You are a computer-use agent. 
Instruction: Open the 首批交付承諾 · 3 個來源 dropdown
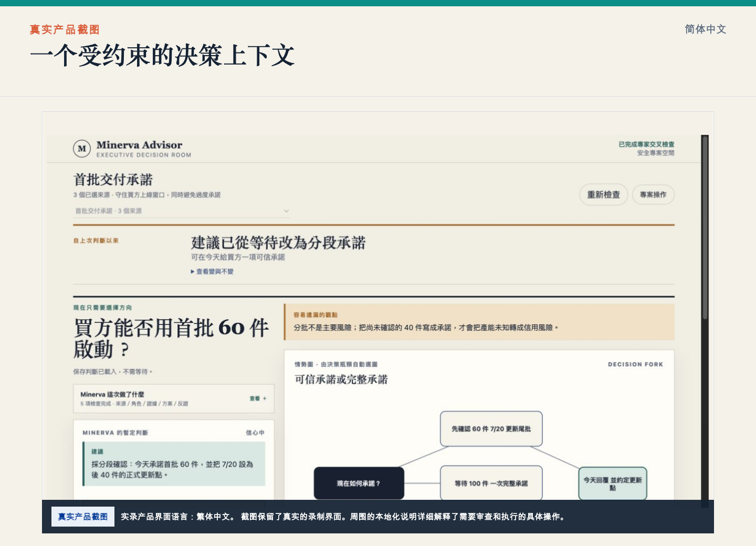(182, 211)
